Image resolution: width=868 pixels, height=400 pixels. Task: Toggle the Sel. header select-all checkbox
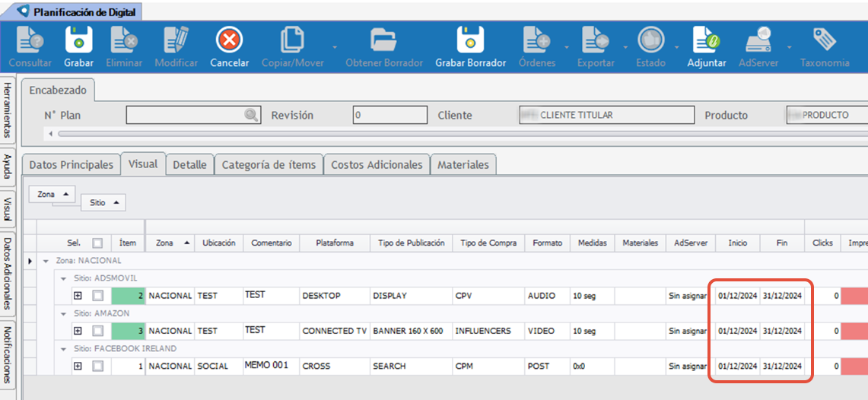coord(97,243)
